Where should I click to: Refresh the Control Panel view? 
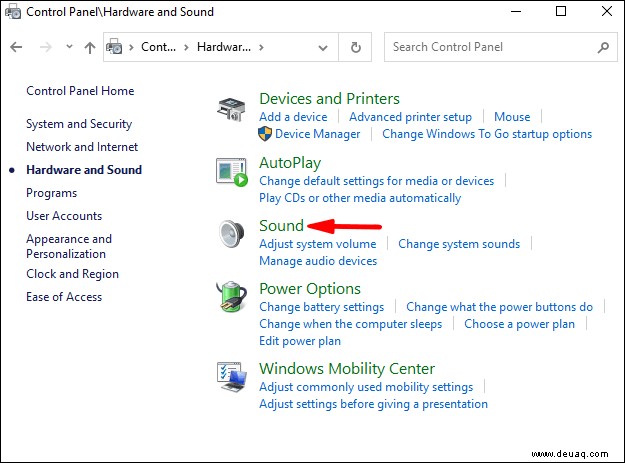(x=356, y=47)
